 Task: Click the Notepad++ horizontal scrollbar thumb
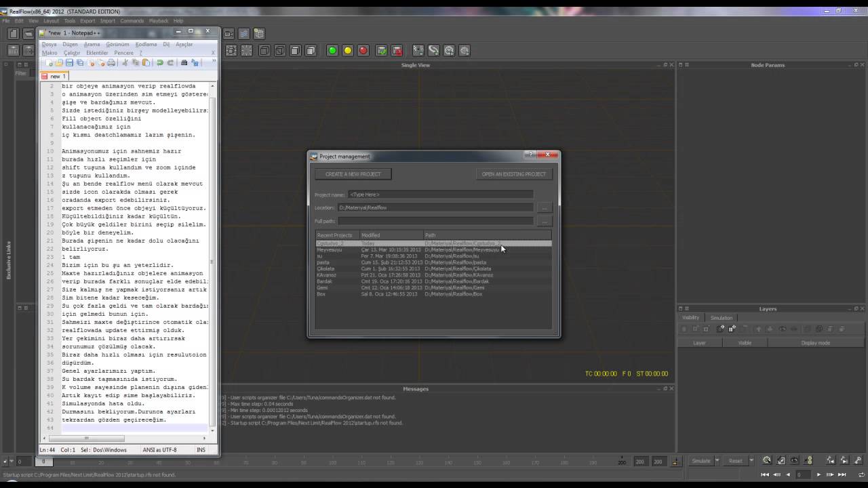[x=86, y=439]
